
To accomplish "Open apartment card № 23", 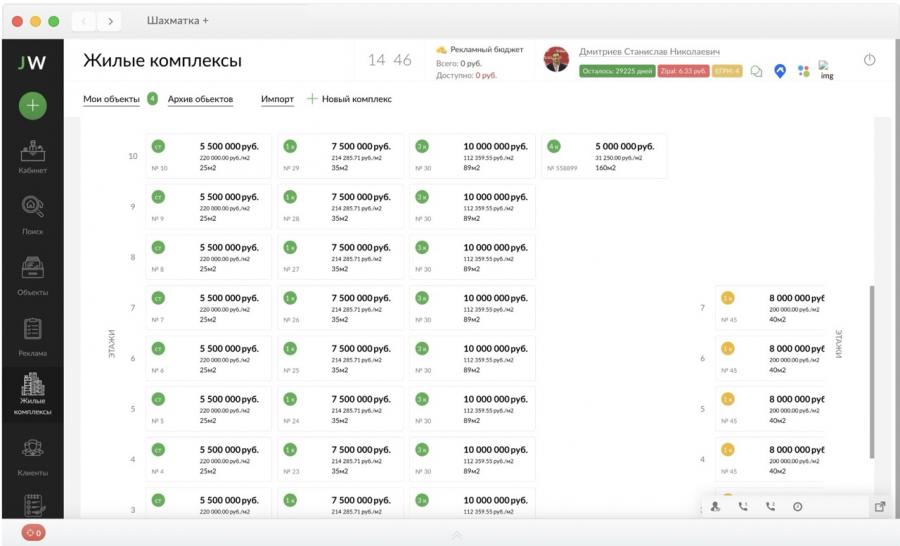I will [x=340, y=459].
